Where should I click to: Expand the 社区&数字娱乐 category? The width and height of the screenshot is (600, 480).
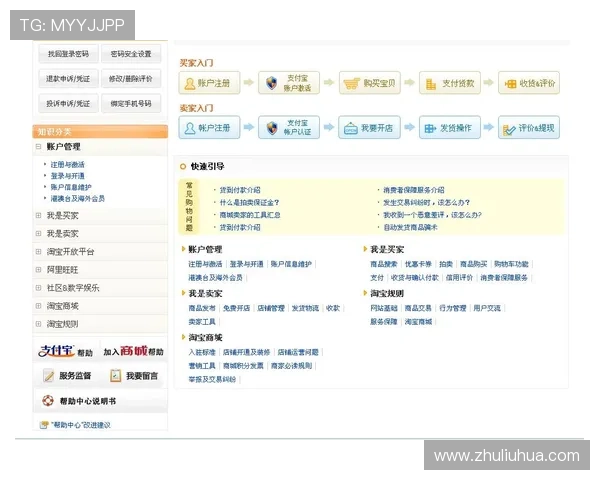(x=38, y=287)
